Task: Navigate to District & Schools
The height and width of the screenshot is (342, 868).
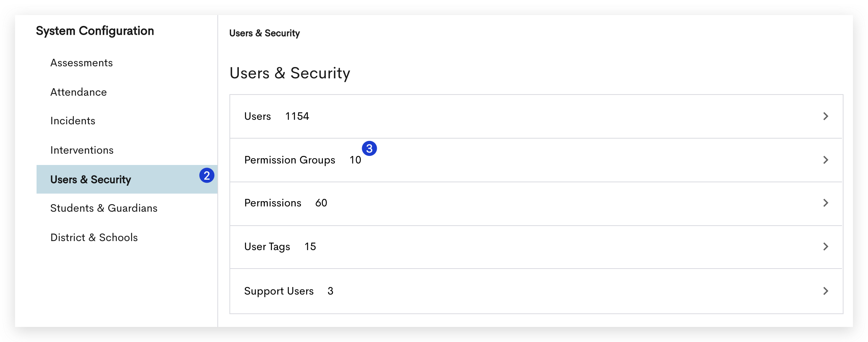Action: click(x=94, y=238)
